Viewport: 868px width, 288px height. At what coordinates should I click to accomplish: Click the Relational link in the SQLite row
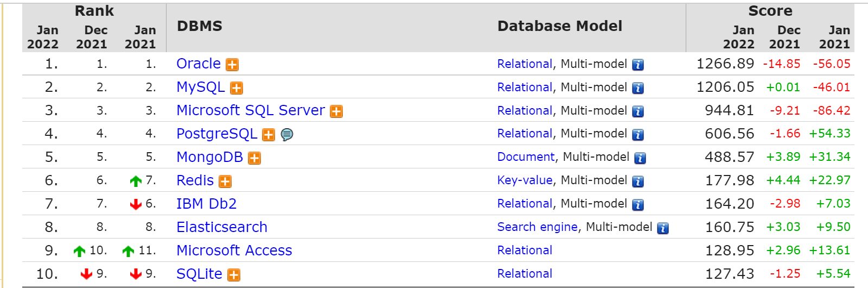pos(525,274)
